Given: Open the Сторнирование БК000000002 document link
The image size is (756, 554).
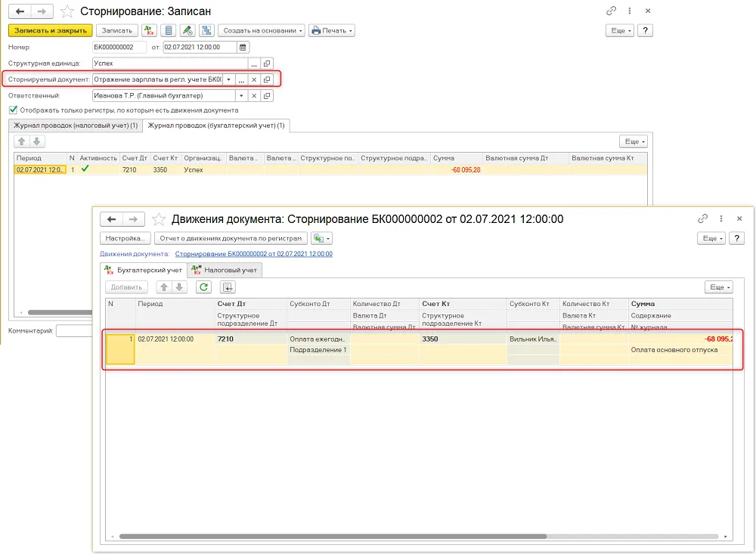Looking at the screenshot, I should (253, 254).
